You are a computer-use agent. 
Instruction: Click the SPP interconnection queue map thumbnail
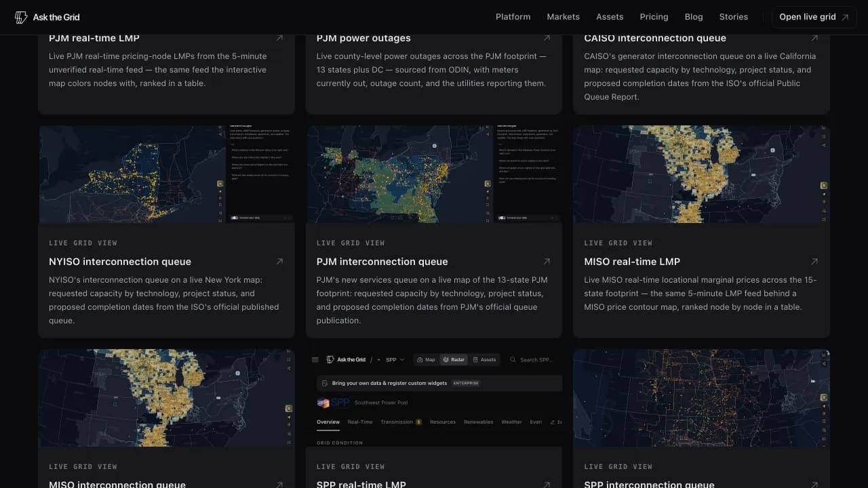pyautogui.click(x=701, y=398)
